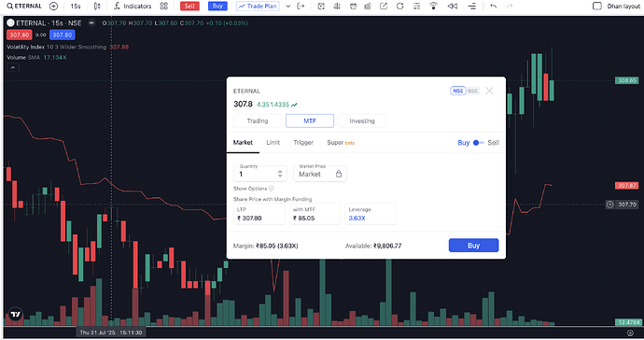Image resolution: width=644 pixels, height=340 pixels.
Task: Click the blue Buy order button
Action: 473,246
